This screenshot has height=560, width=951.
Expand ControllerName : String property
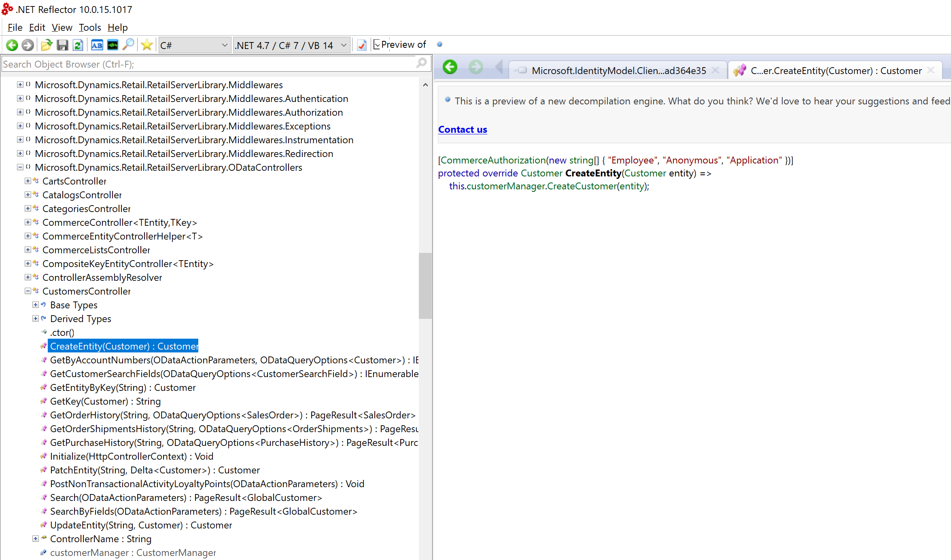(35, 539)
